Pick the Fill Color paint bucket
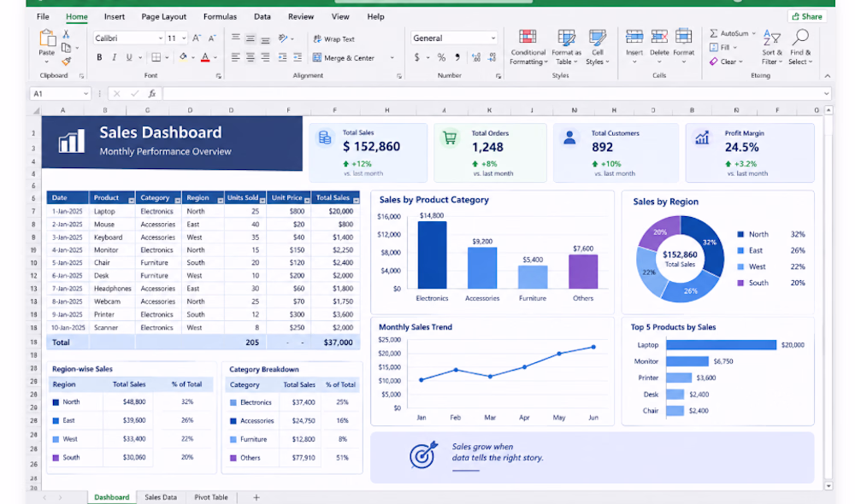The image size is (855, 504). tap(183, 57)
